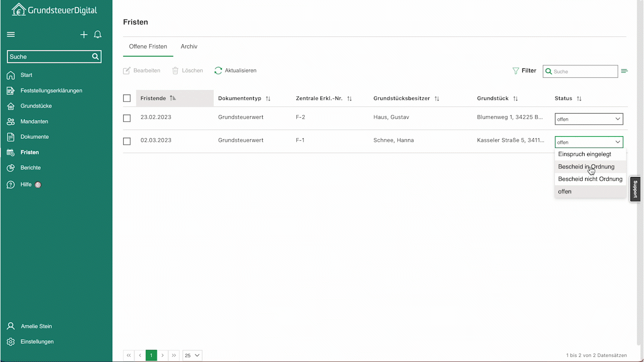
Task: Sort by Grundstück arrows icon
Action: [x=515, y=99]
